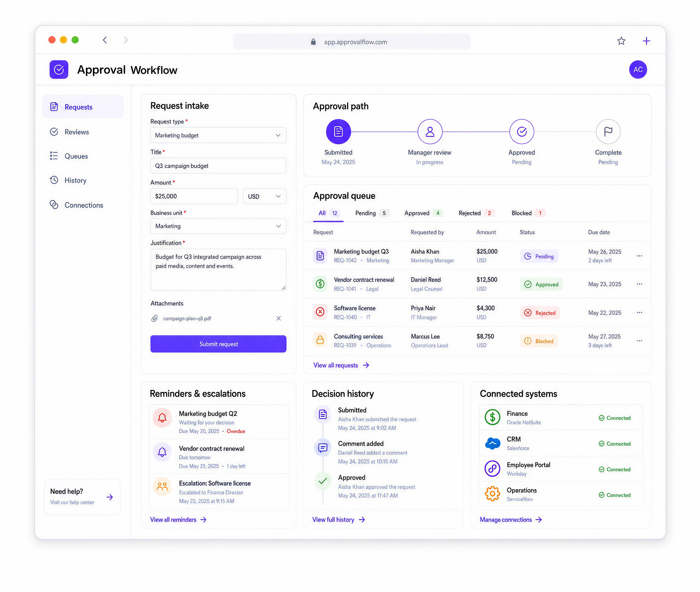The width and height of the screenshot is (700, 592).
Task: Click the Rejected status badge for Software license
Action: (540, 313)
